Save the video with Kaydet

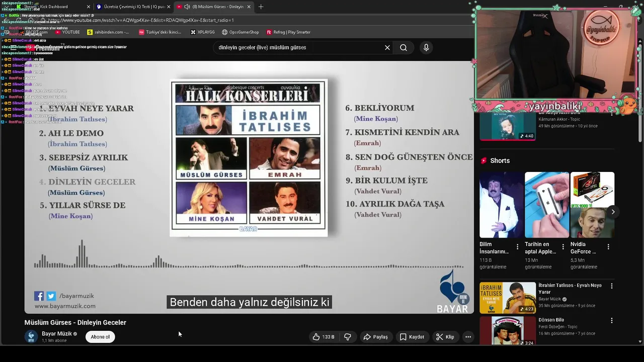(x=412, y=337)
